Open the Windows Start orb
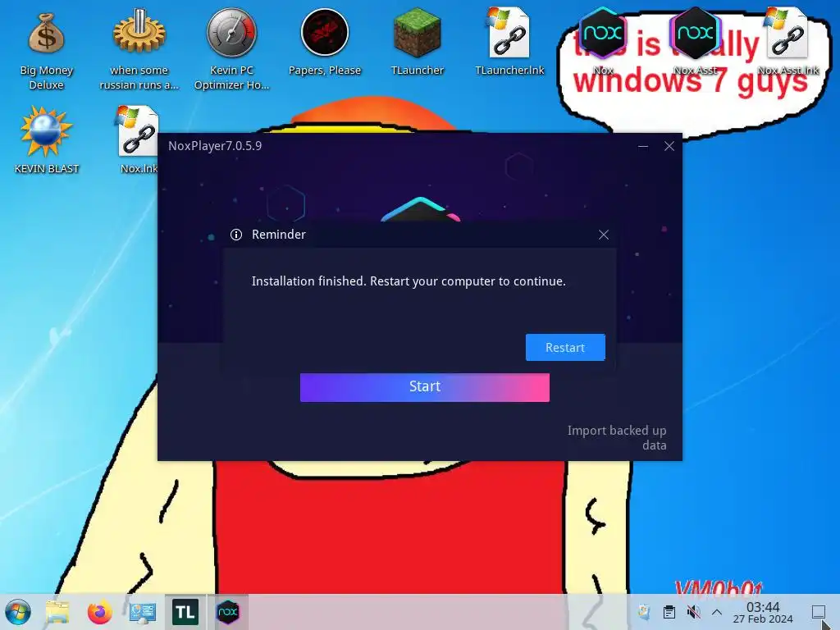 (18, 612)
